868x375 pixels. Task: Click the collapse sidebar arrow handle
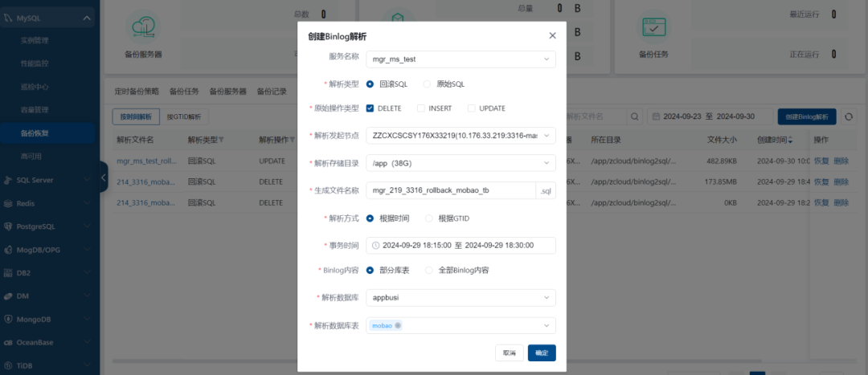pos(104,177)
